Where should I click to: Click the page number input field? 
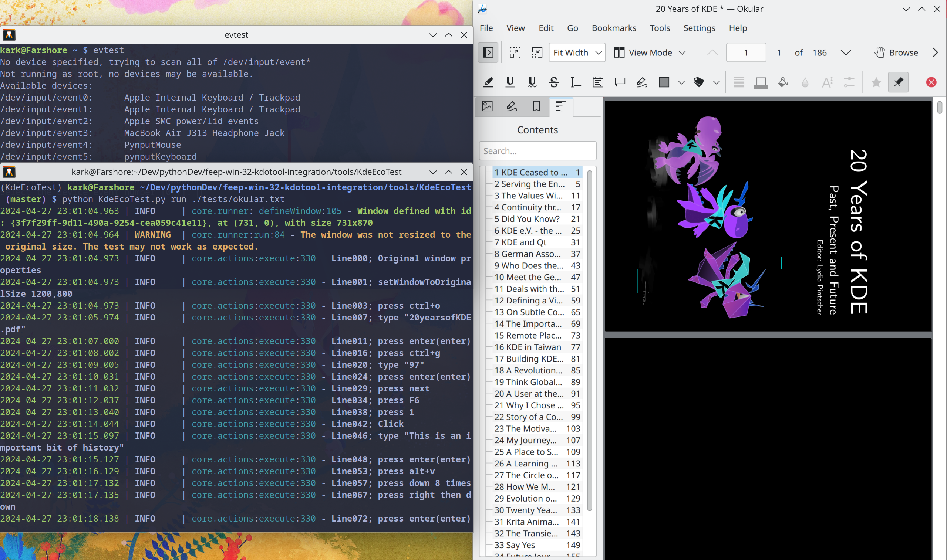tap(746, 52)
